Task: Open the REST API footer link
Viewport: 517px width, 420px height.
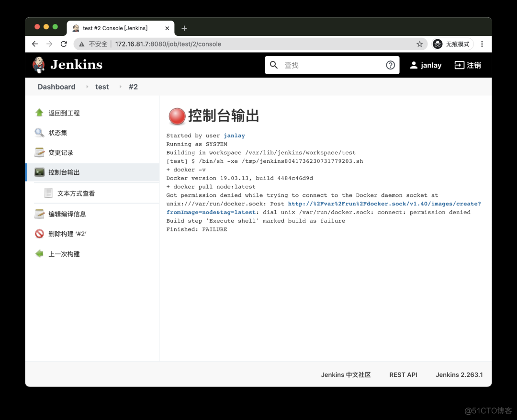Action: (x=403, y=375)
